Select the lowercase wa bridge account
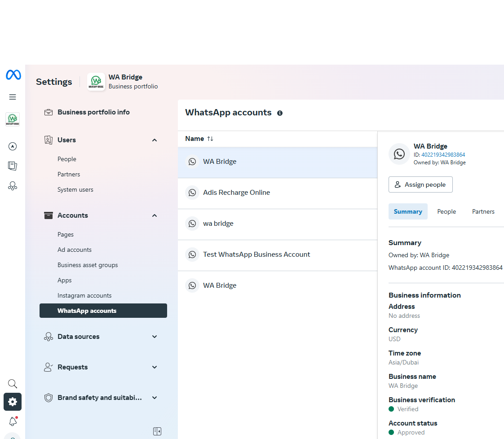The image size is (504, 439). [278, 224]
